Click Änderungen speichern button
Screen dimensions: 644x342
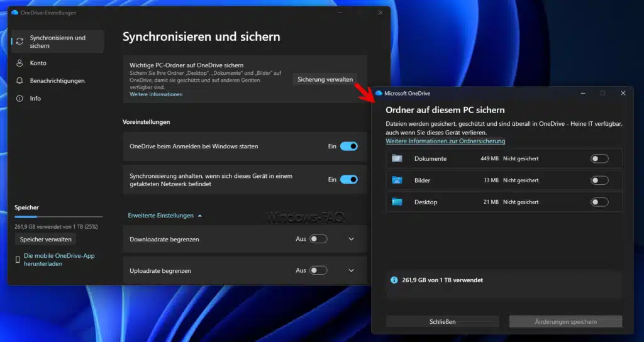click(565, 321)
